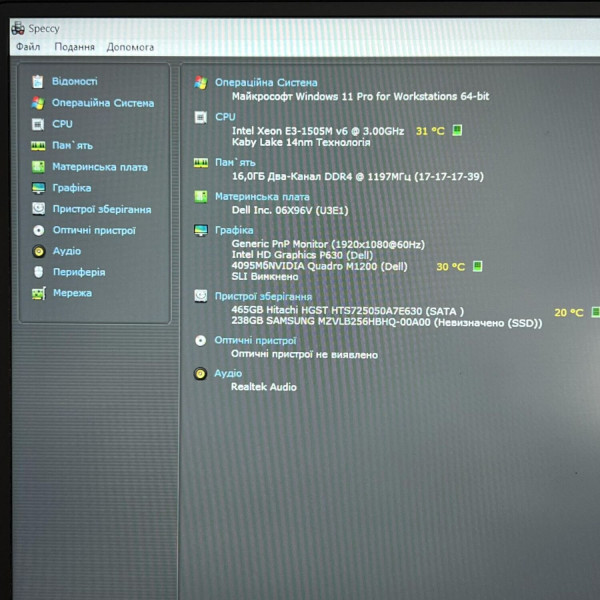Click the Speccy app icon in title bar
Screen dimensions: 600x600
tap(18, 28)
